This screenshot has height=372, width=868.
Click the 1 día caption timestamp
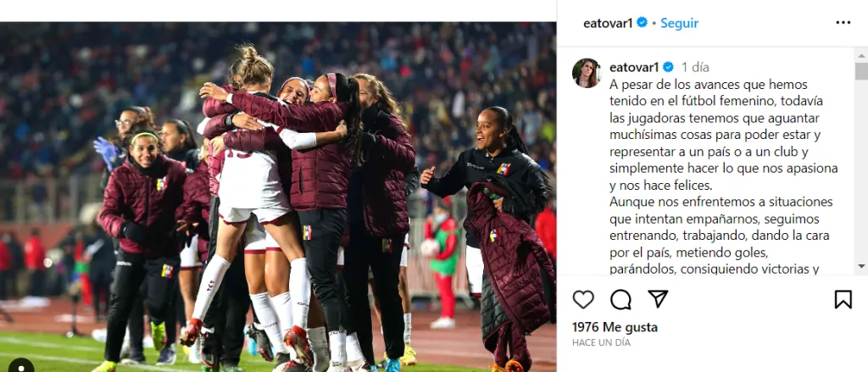pyautogui.click(x=695, y=68)
